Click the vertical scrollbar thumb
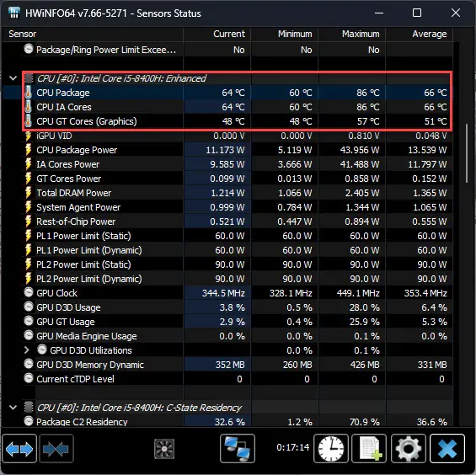 (x=468, y=153)
